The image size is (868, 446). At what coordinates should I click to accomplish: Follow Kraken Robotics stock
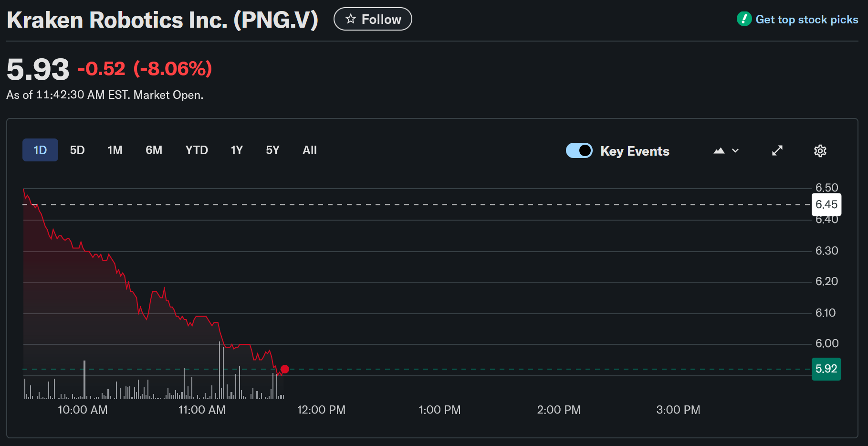click(x=373, y=19)
